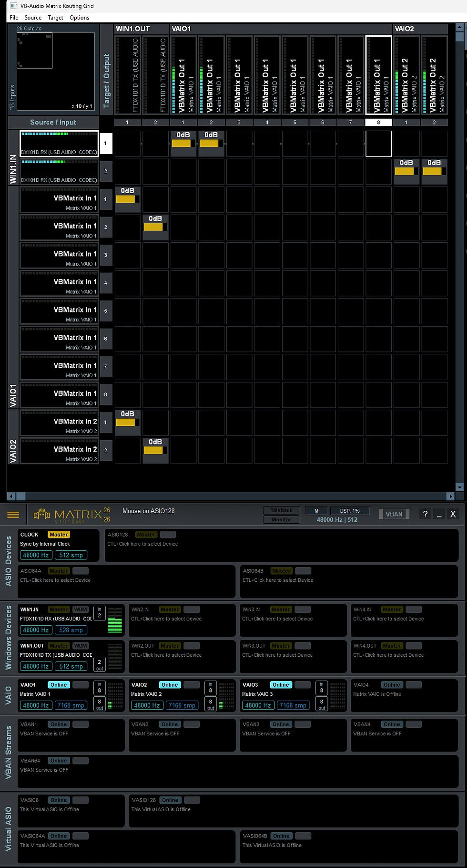Image resolution: width=467 pixels, height=868 pixels.
Task: Click 0dB gain from VBMatrix In 1 channel 1
Action: coord(127,199)
